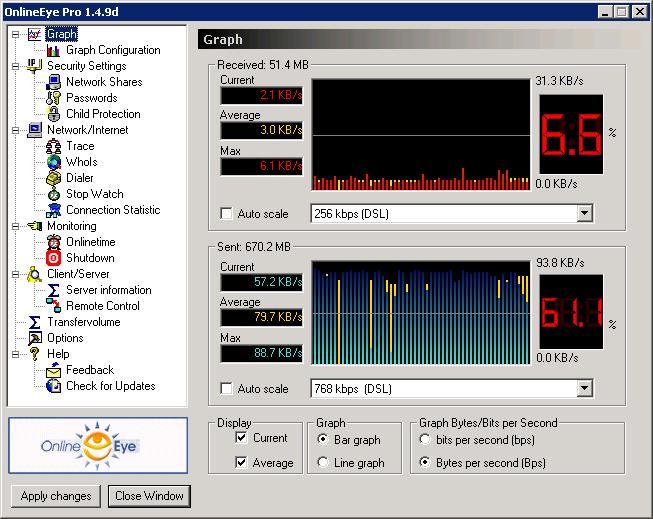Viewport: 653px width, 519px height.
Task: Select the Passwords tree label
Action: pos(92,98)
